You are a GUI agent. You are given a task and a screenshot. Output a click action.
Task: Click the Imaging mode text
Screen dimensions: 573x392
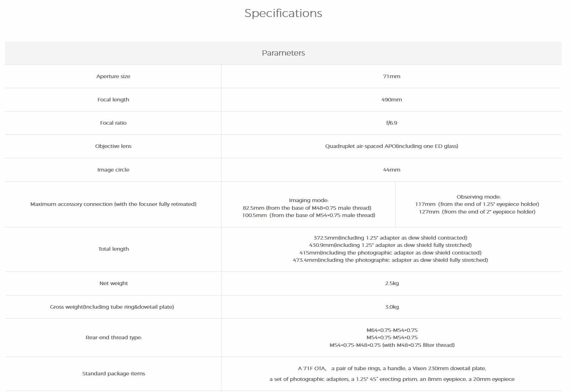308,200
